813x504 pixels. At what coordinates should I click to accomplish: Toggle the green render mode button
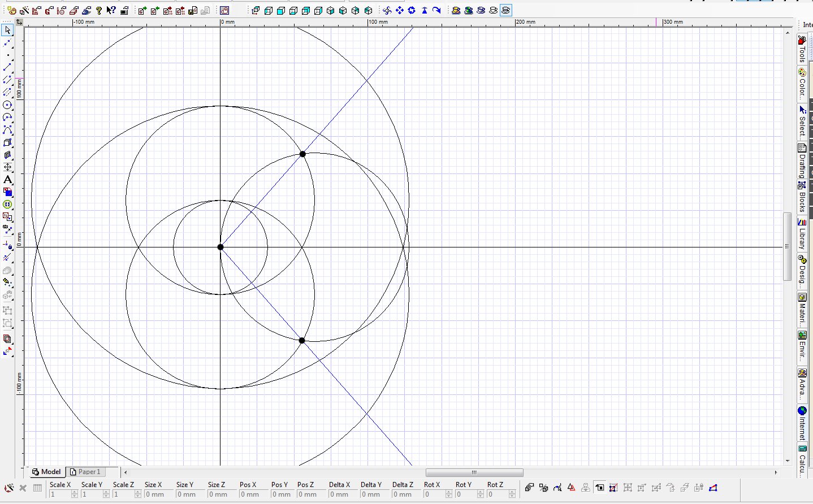click(468, 10)
